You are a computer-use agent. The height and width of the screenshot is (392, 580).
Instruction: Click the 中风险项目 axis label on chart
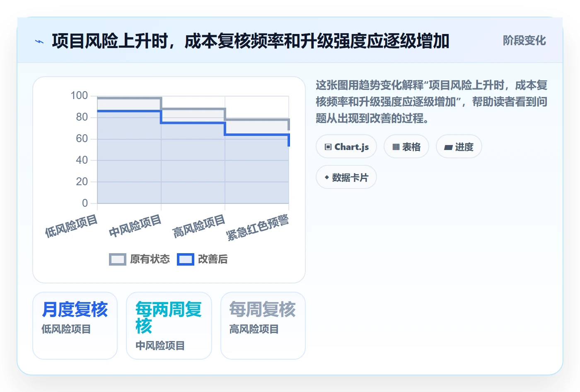pos(135,226)
